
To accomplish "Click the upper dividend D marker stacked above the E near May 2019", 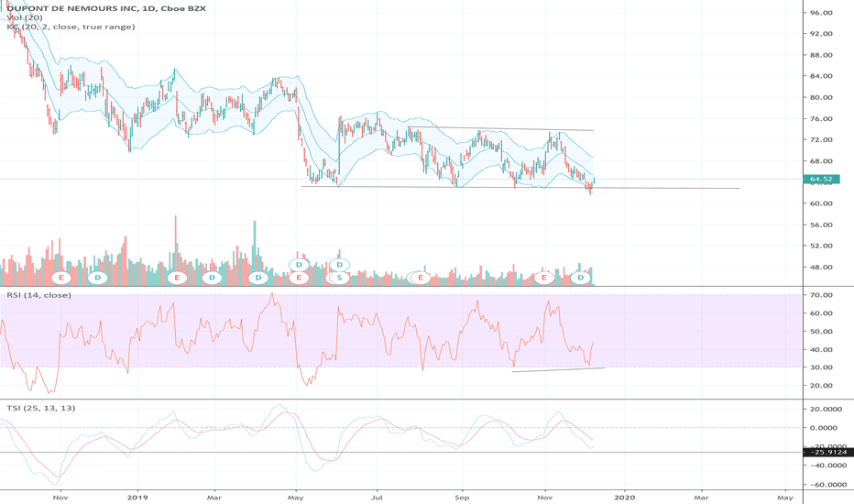I will [x=299, y=265].
